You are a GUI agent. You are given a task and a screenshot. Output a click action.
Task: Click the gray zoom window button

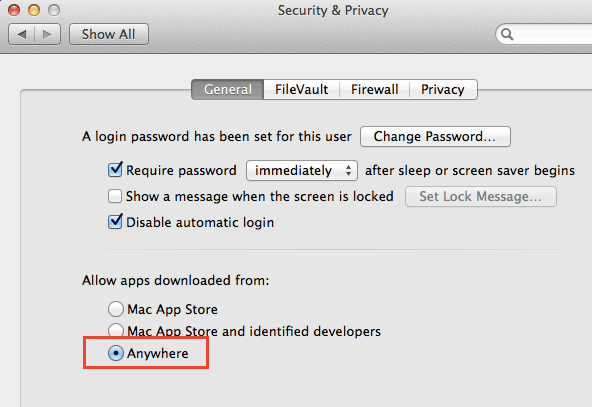54,10
